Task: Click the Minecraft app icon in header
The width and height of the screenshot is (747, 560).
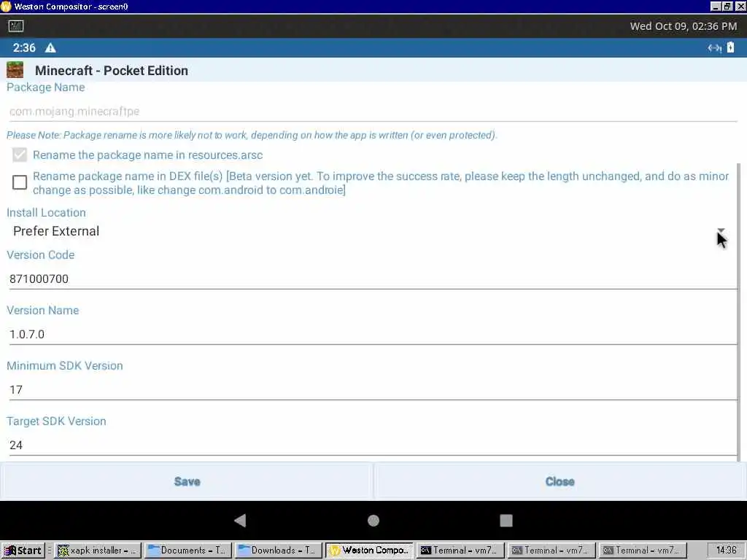Action: (x=15, y=70)
